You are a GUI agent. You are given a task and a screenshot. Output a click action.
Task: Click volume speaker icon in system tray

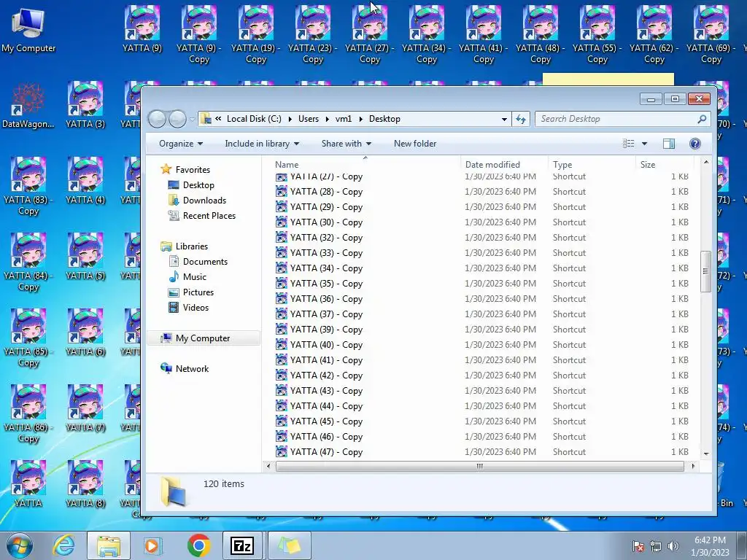(x=673, y=546)
